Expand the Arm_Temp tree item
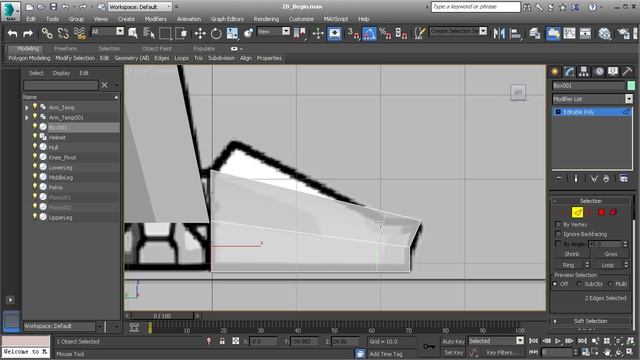The image size is (640, 360). tap(27, 108)
